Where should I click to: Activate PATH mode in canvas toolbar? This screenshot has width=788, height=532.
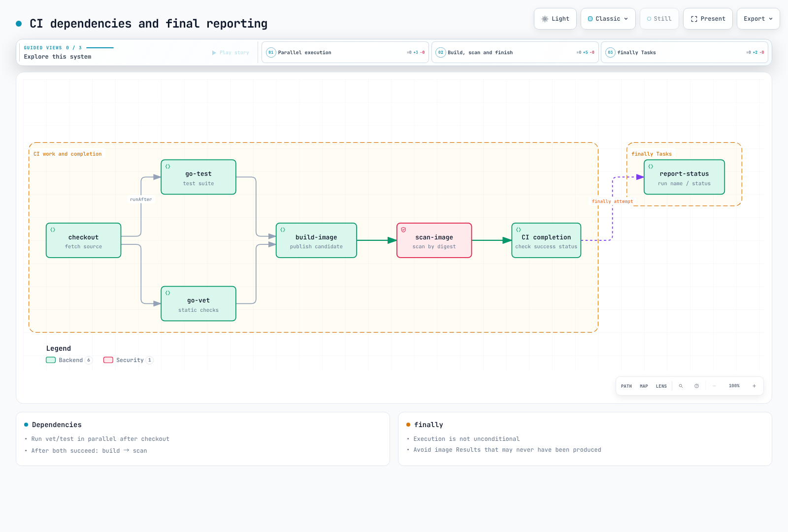(x=626, y=386)
